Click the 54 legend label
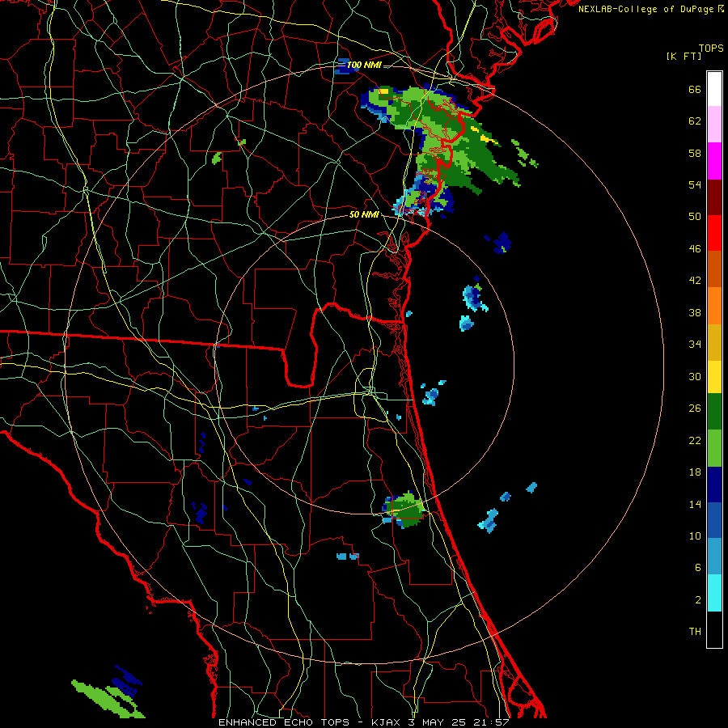 click(695, 184)
